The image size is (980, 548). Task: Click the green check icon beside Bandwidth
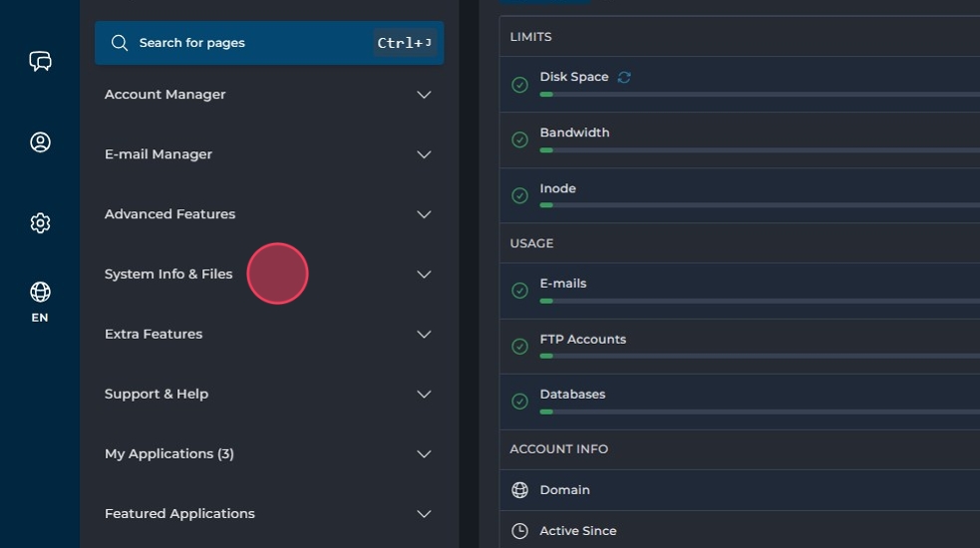pos(519,139)
